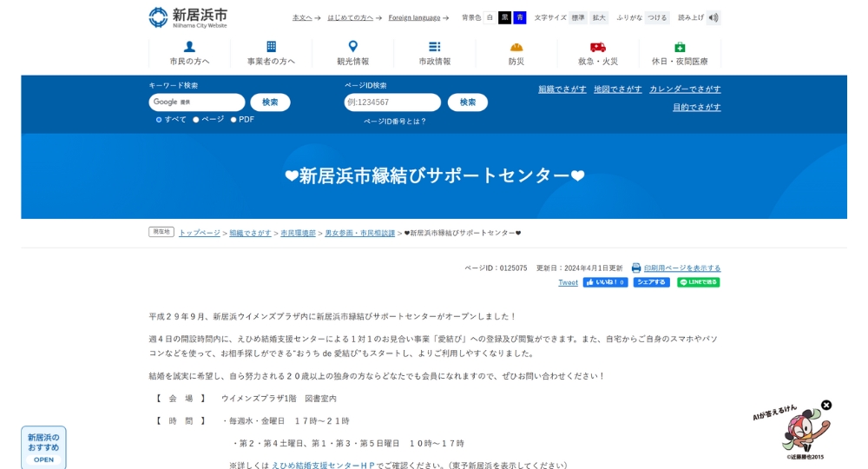The image size is (868, 469).
Task: Click the 読み上げ speaker icon
Action: pyautogui.click(x=713, y=17)
